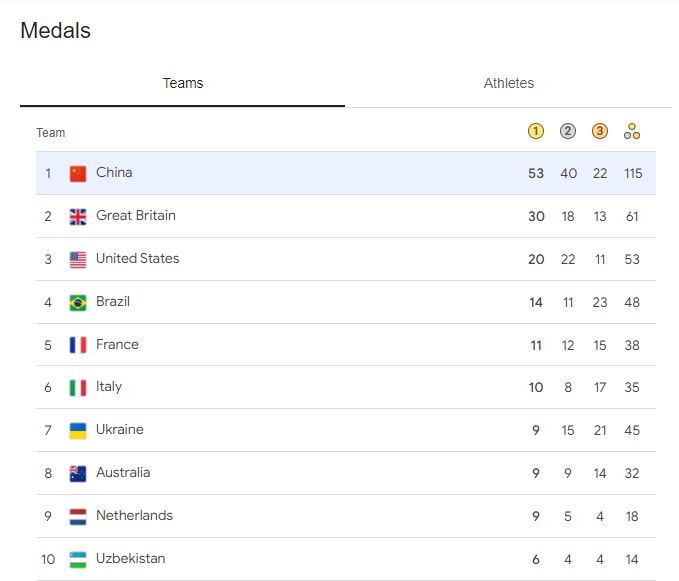Click the bronze medal column icon

pyautogui.click(x=600, y=131)
